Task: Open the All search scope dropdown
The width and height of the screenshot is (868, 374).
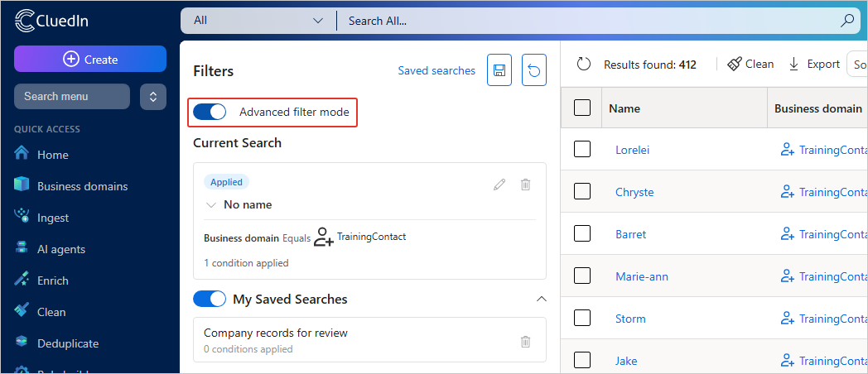Action: click(258, 21)
